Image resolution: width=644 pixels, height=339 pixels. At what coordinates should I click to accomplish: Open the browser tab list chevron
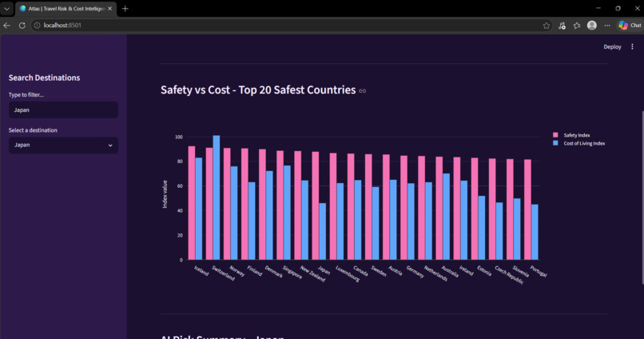(x=6, y=8)
